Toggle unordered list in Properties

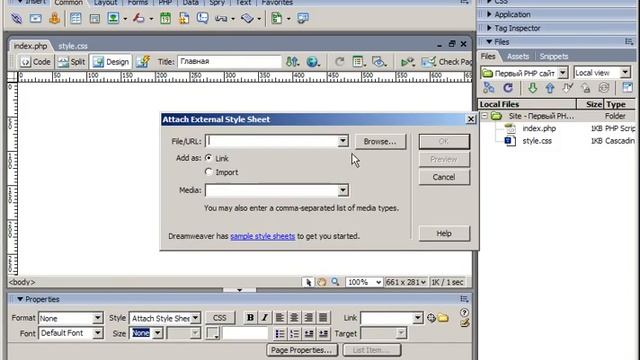(x=280, y=334)
